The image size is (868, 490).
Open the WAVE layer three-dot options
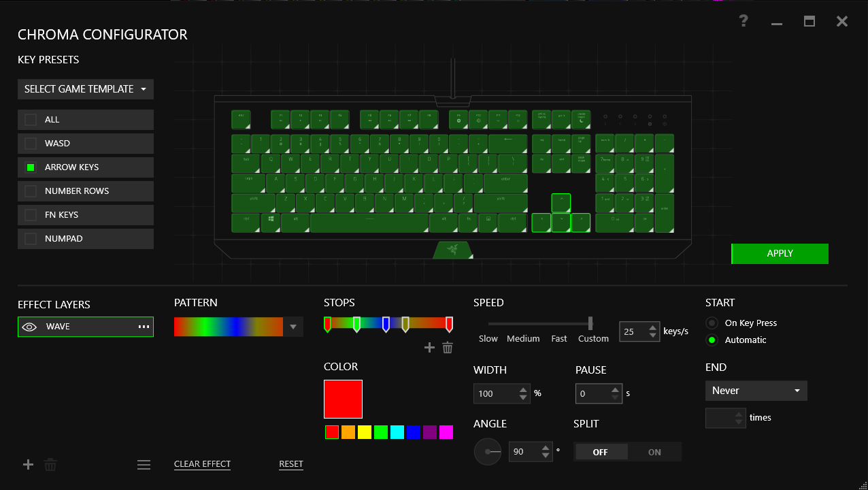point(144,327)
